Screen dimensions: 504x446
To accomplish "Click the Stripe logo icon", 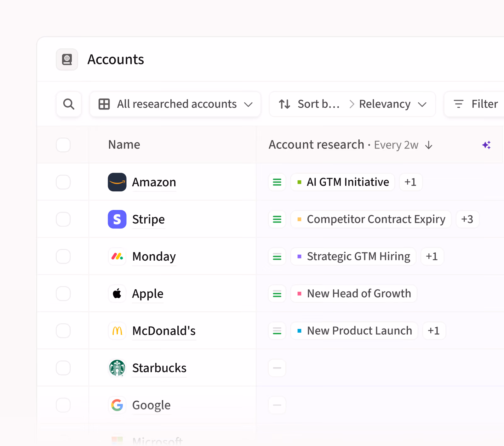I will 117,219.
